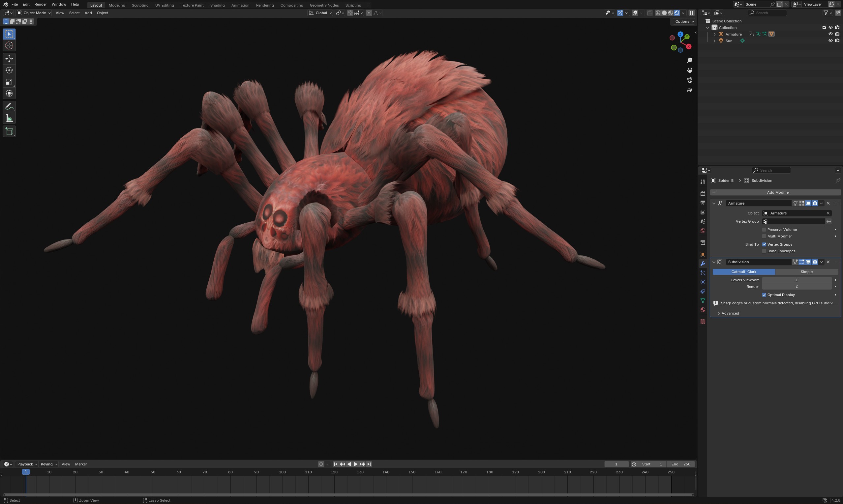Open the Modifier Properties wrench tab
843x504 pixels.
click(702, 264)
